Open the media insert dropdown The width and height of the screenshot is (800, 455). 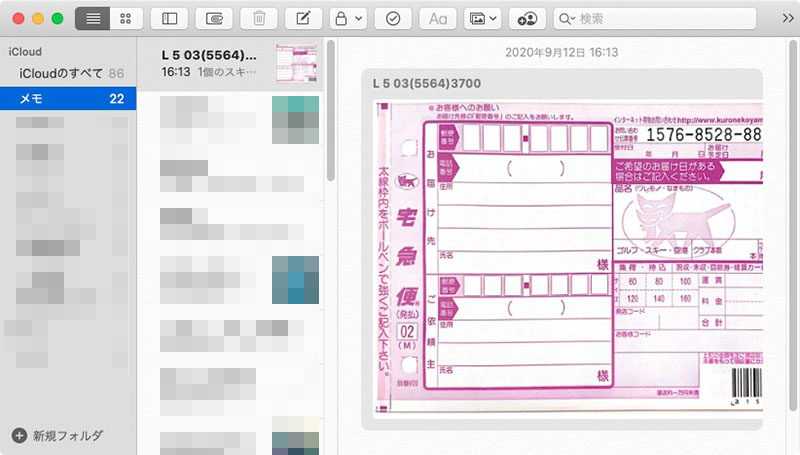click(x=483, y=19)
